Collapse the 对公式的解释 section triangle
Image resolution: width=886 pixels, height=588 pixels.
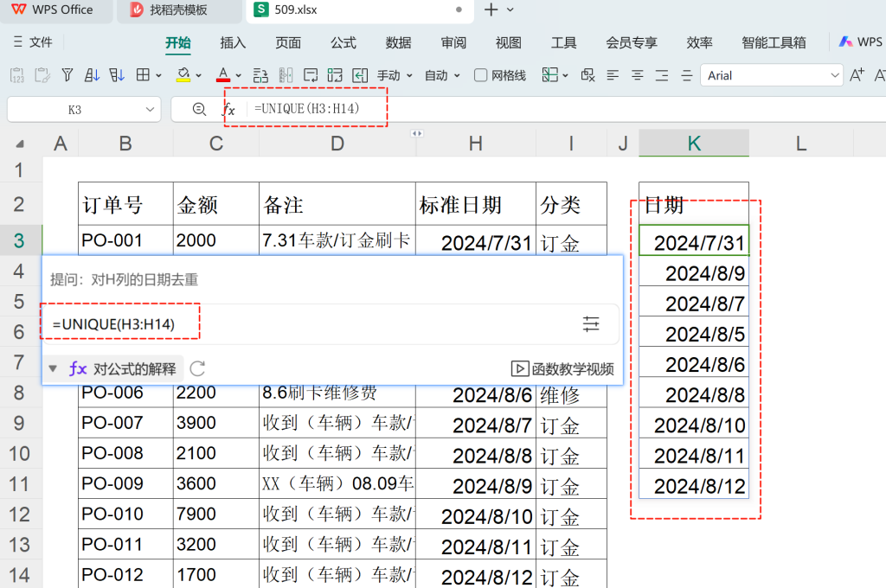53,369
